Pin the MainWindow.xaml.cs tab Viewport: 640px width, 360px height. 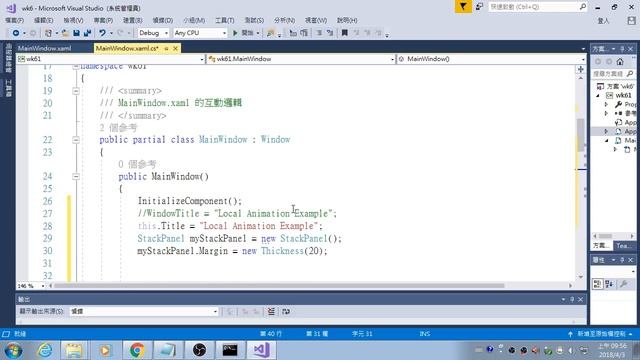point(166,48)
